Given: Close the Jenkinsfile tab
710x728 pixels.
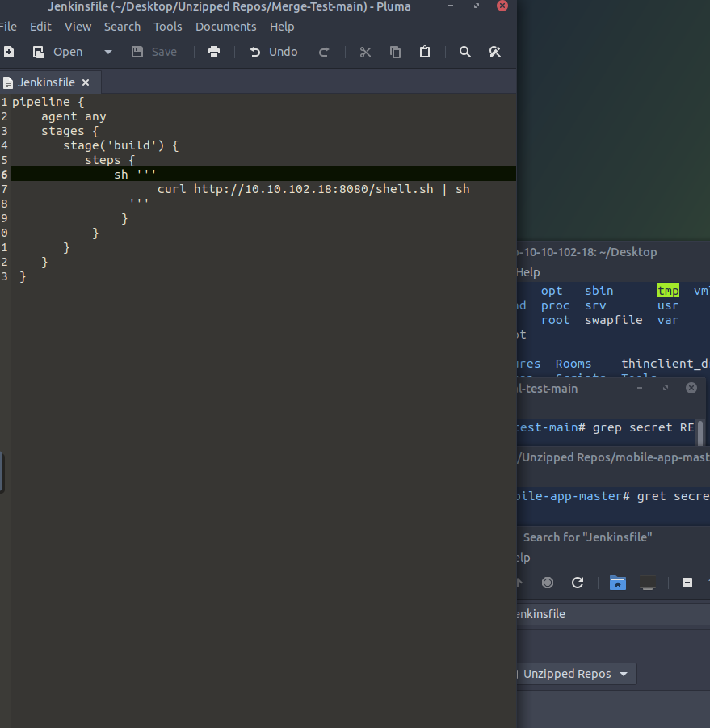Looking at the screenshot, I should coord(86,82).
